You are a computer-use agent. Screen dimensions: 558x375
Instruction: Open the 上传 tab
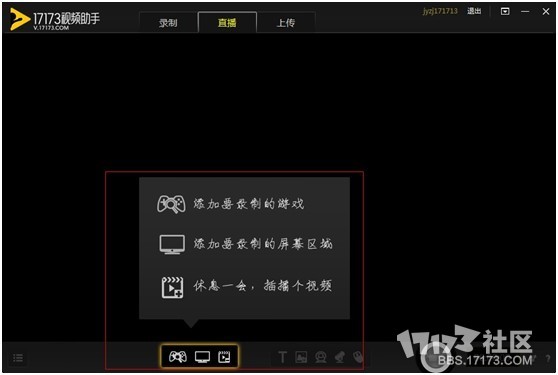286,22
